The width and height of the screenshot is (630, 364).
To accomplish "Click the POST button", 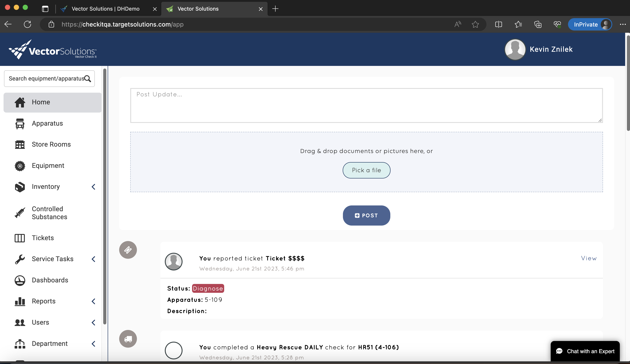I will click(x=366, y=215).
